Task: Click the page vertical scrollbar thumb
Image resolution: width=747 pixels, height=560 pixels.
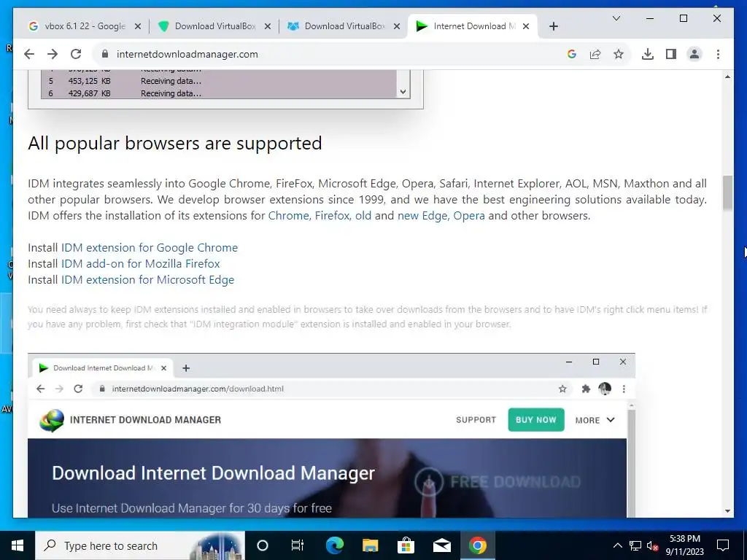Action: [x=727, y=192]
